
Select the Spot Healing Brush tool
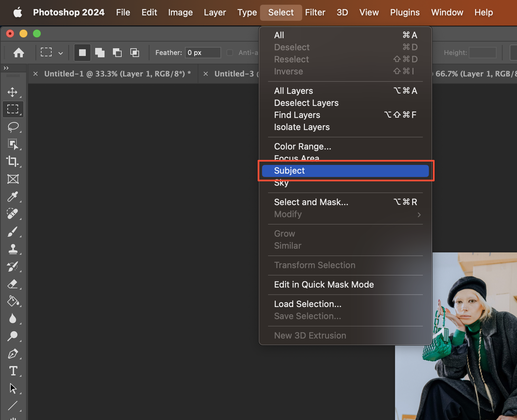13,214
